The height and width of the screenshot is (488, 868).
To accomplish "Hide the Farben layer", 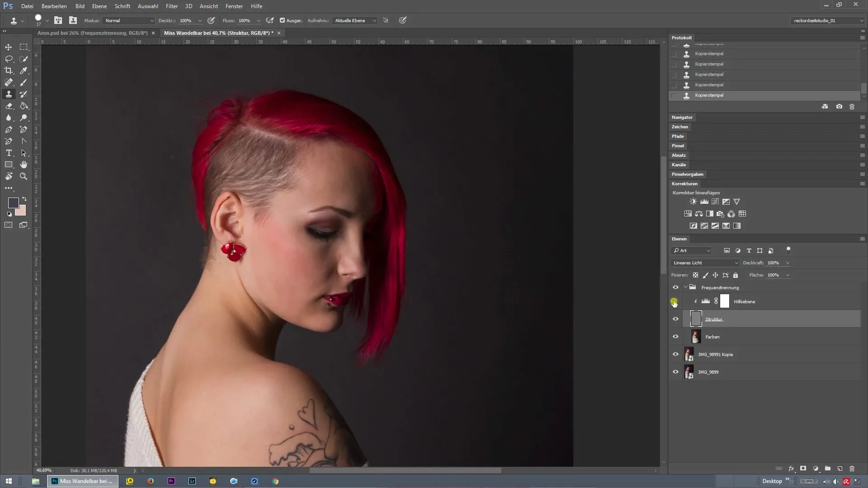I will [x=675, y=337].
